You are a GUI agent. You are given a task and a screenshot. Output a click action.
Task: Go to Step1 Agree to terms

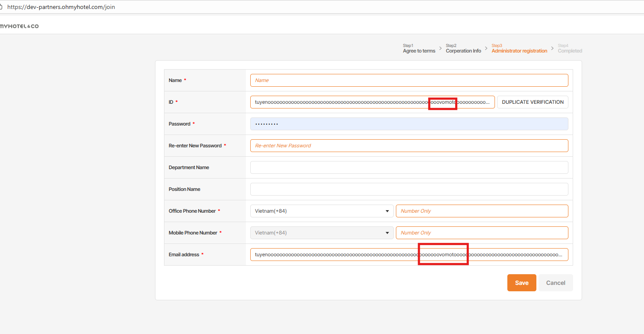pyautogui.click(x=419, y=49)
